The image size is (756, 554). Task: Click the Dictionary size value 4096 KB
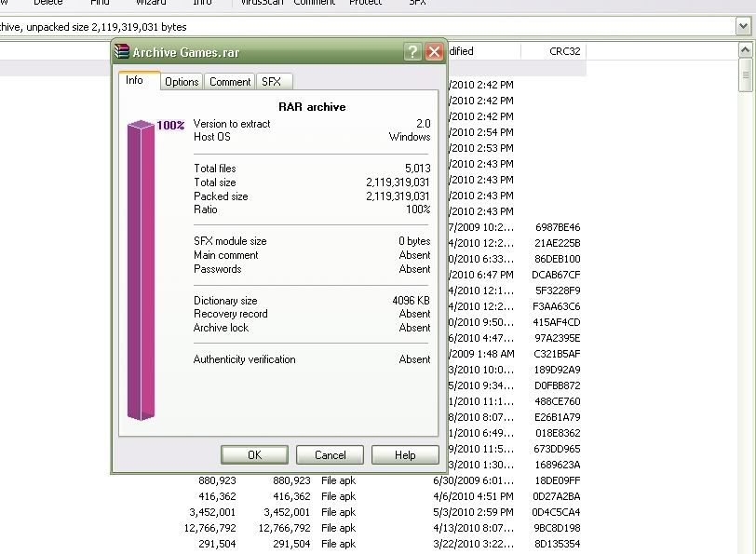click(411, 301)
